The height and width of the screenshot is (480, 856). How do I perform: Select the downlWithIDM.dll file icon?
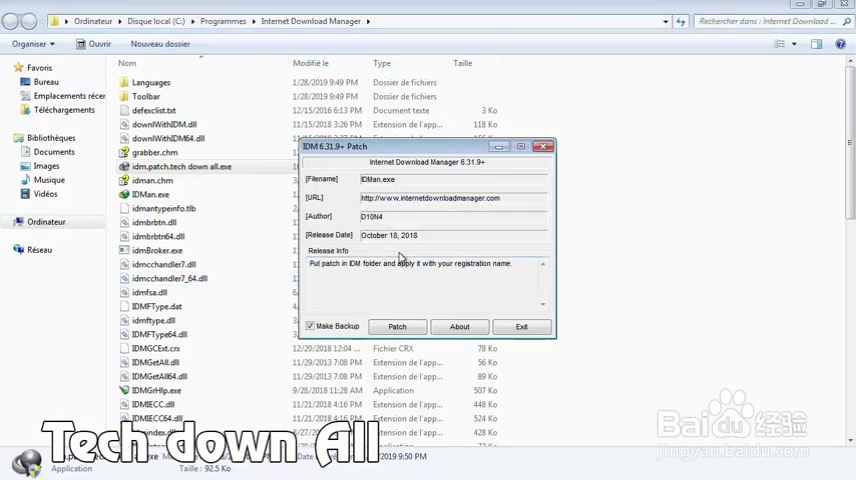pyautogui.click(x=124, y=125)
